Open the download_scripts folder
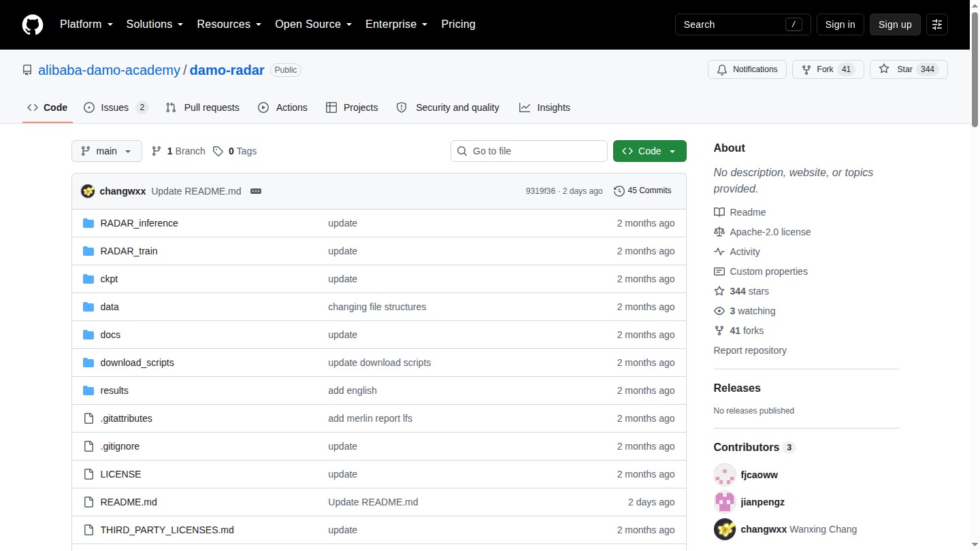This screenshot has width=980, height=551. point(137,363)
